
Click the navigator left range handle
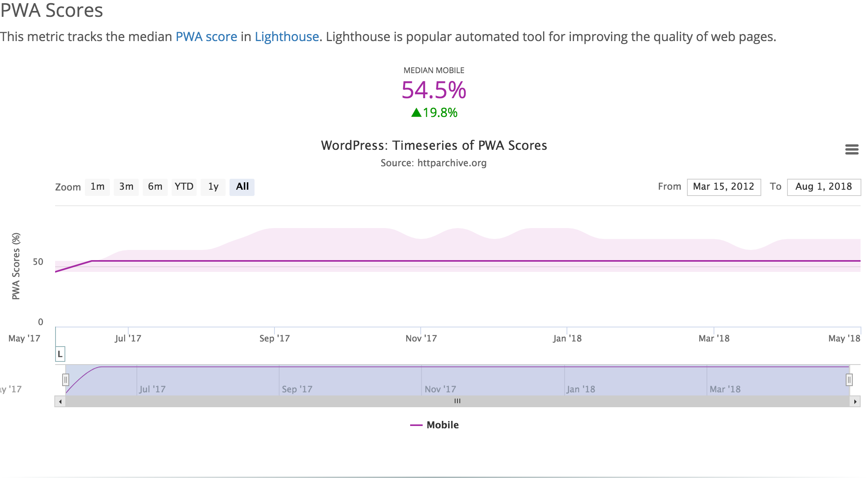click(x=66, y=379)
